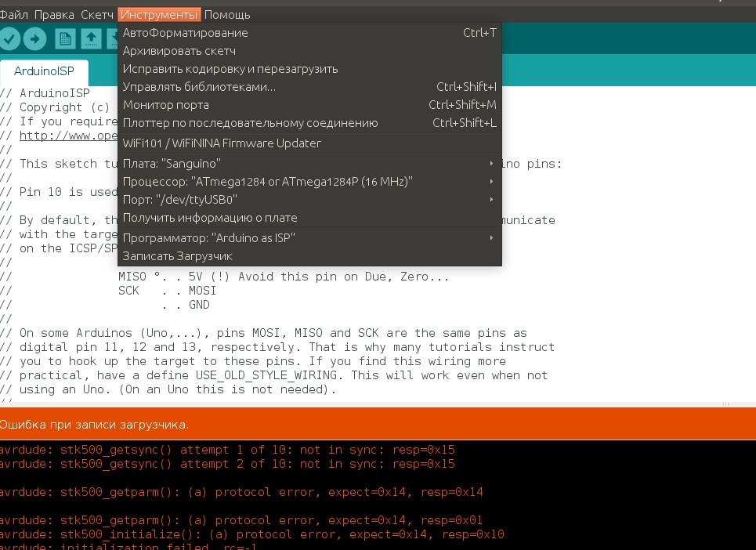Launch WiFi101 / WiFiNINA Firmware Updater
The height and width of the screenshot is (550, 756).
pyautogui.click(x=309, y=143)
